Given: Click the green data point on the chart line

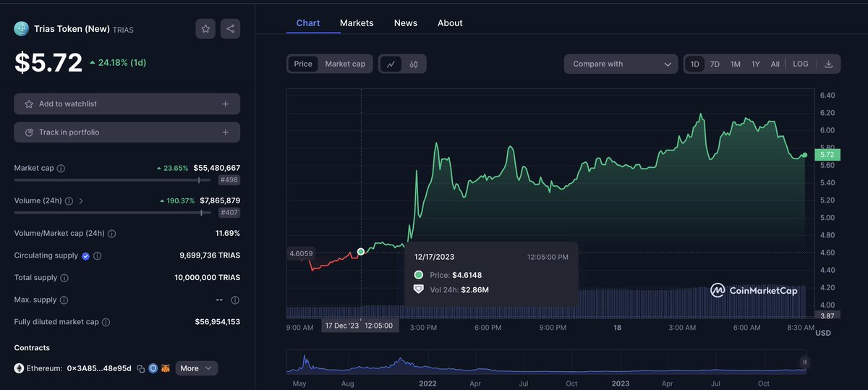Looking at the screenshot, I should (361, 252).
